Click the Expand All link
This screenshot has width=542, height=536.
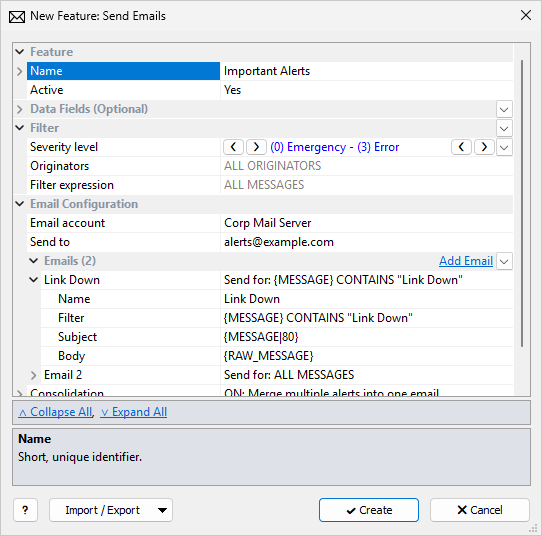[x=134, y=412]
